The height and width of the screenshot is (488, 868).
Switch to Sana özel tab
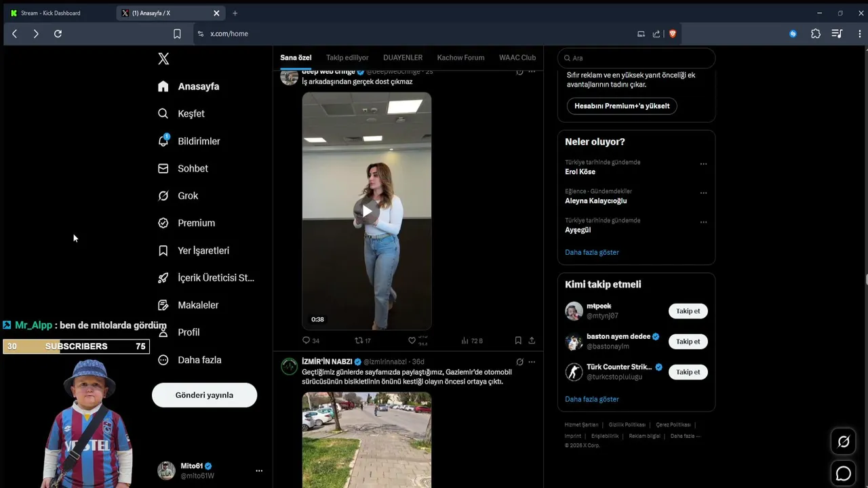(x=296, y=58)
